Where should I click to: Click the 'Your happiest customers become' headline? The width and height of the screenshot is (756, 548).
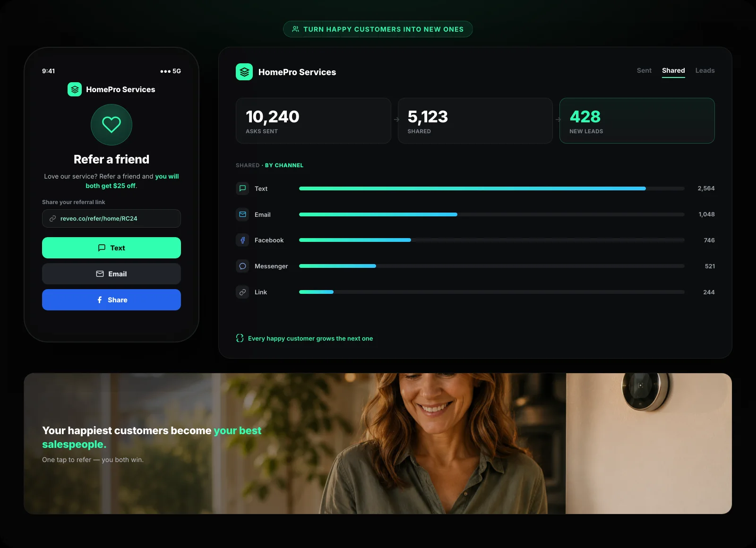[x=127, y=430]
